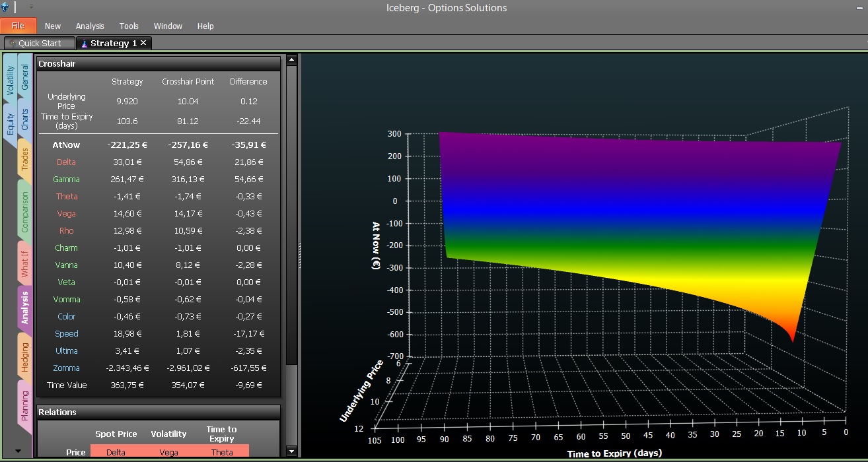
Task: Click the Vega cell in Relations table
Action: click(169, 452)
